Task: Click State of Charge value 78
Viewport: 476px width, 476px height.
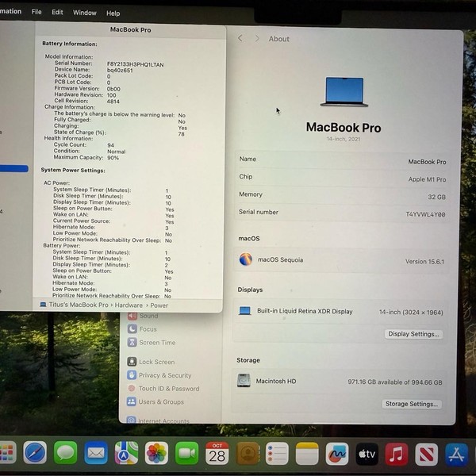Action: 181,134
